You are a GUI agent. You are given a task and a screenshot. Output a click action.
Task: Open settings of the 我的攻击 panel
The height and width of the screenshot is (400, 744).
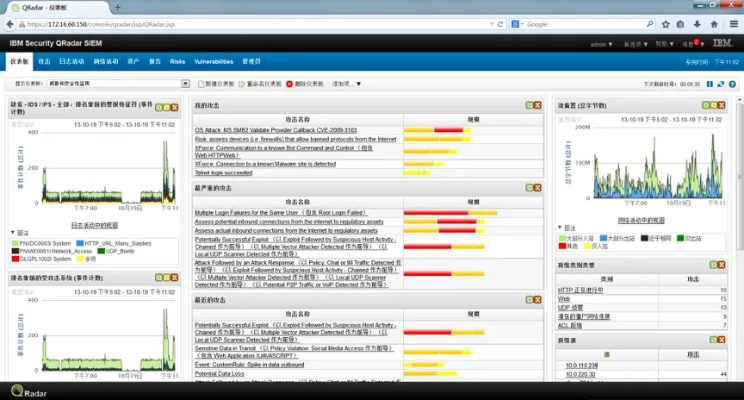tap(530, 104)
